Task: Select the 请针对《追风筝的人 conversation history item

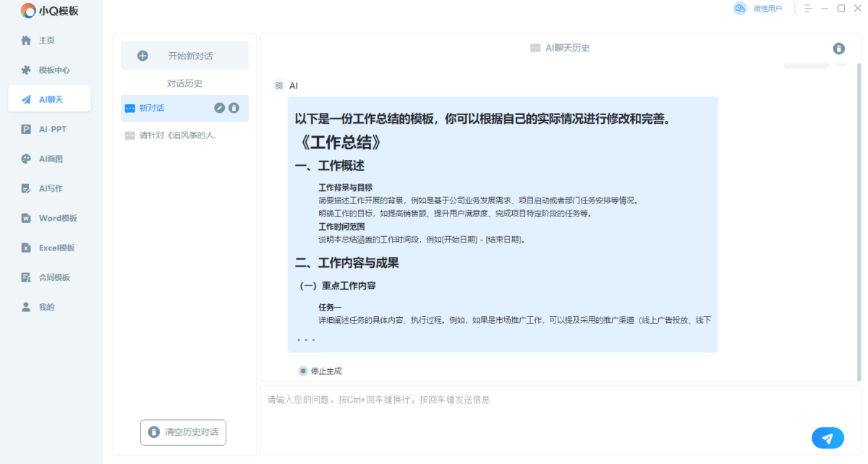Action: [177, 135]
